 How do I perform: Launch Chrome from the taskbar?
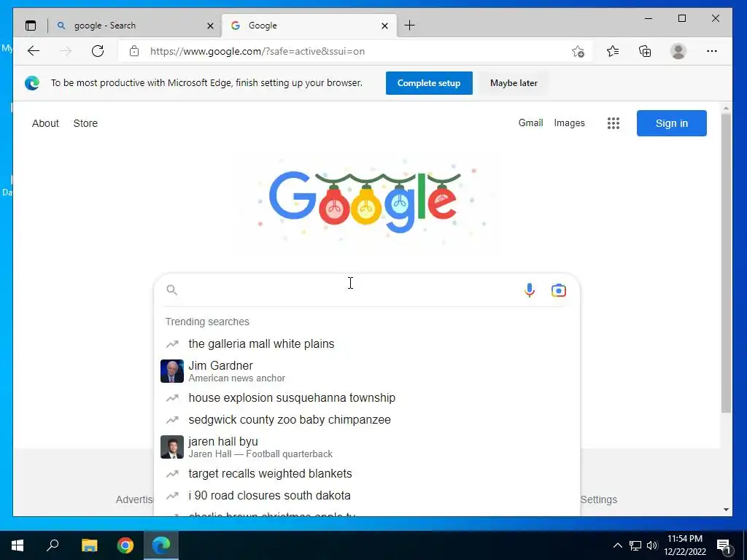[x=125, y=545]
